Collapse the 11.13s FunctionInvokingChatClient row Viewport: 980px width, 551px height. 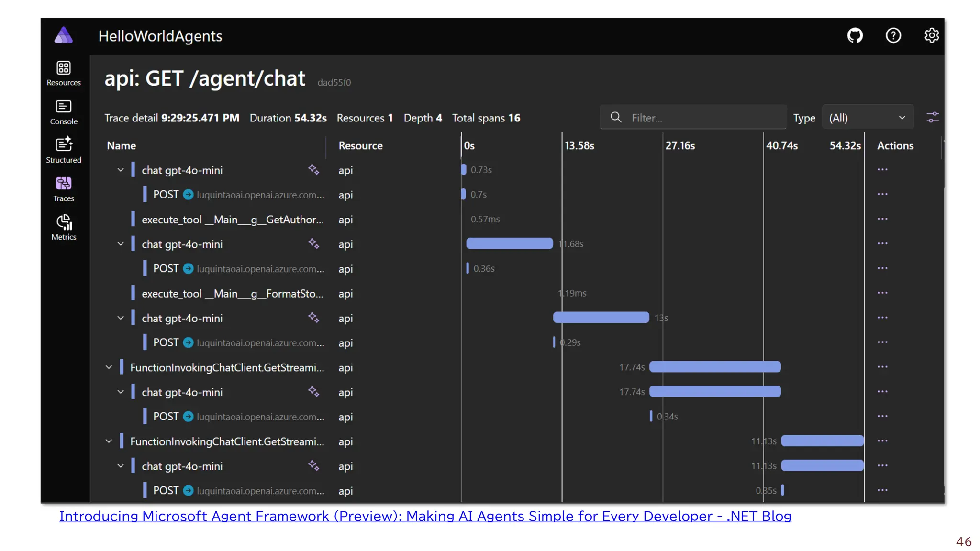point(109,441)
